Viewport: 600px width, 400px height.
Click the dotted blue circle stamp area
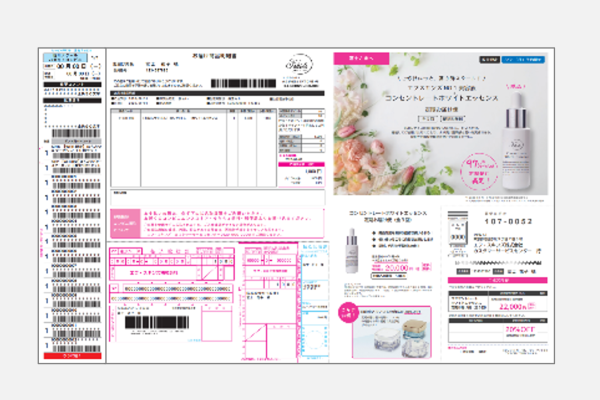pos(314,340)
